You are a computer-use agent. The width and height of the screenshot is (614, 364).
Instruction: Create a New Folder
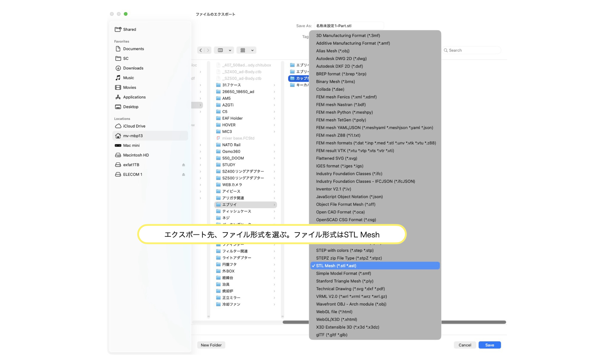(211, 345)
